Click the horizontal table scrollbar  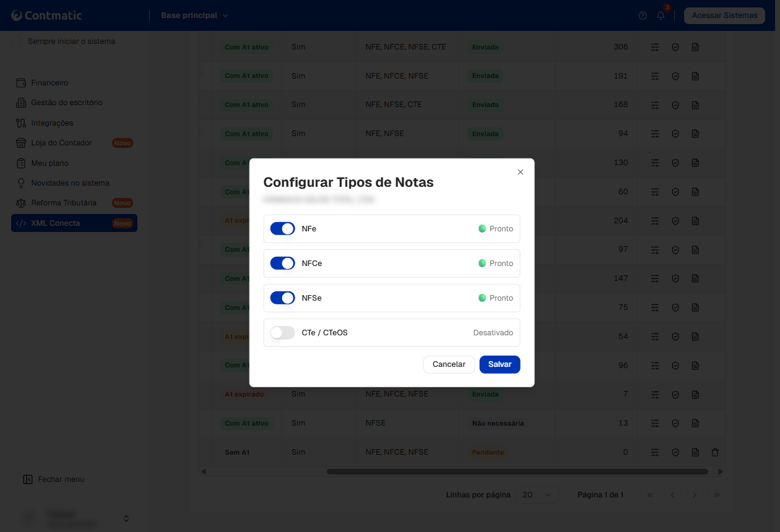pyautogui.click(x=517, y=471)
